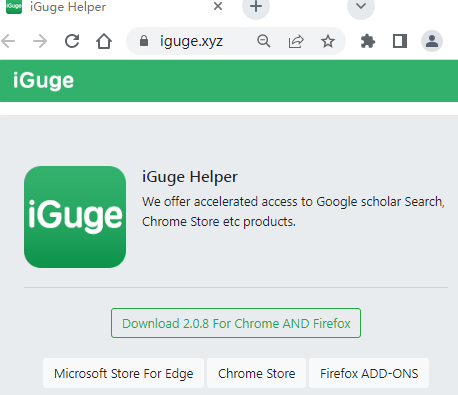Open Microsoft Store For Edge button

[x=123, y=373]
